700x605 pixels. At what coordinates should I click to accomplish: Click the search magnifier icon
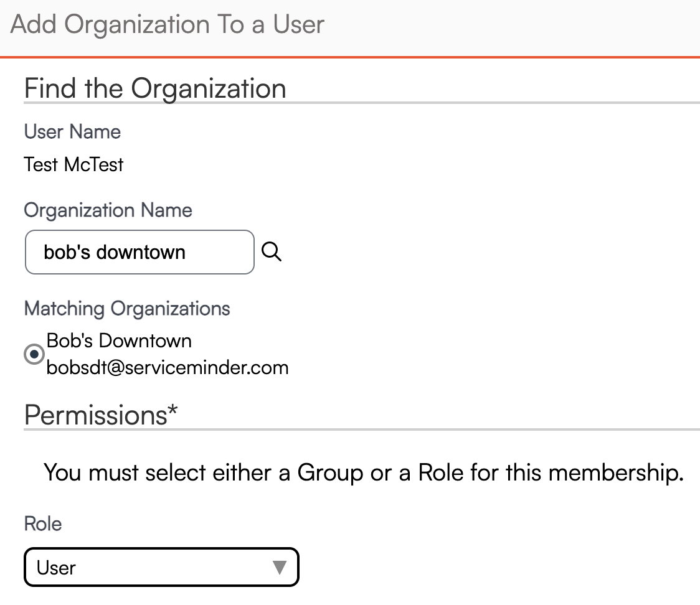coord(272,252)
